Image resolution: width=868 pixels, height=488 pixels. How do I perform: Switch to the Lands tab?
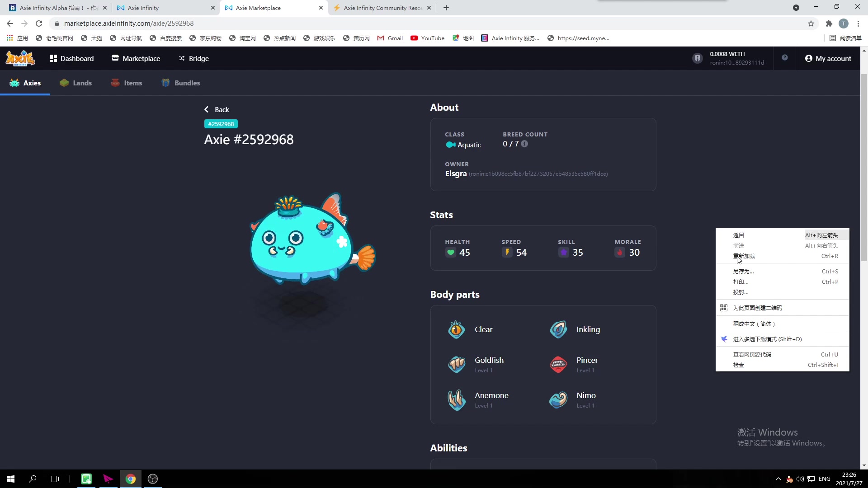click(x=75, y=83)
